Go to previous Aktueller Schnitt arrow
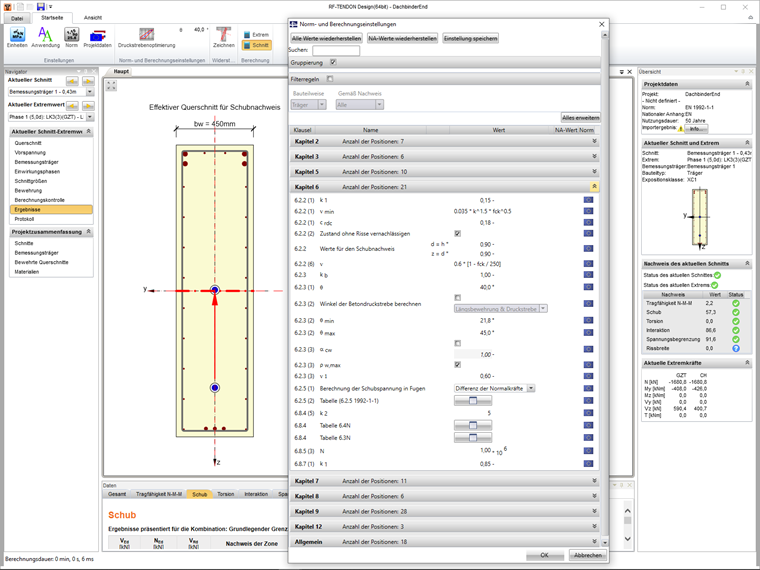This screenshot has width=760, height=570. click(x=72, y=81)
